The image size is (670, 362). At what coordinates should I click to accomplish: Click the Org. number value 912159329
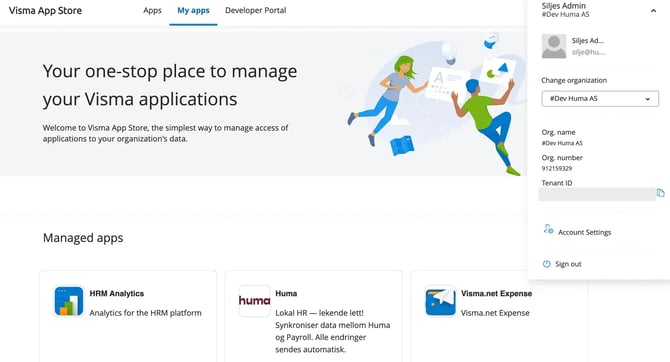click(x=557, y=168)
